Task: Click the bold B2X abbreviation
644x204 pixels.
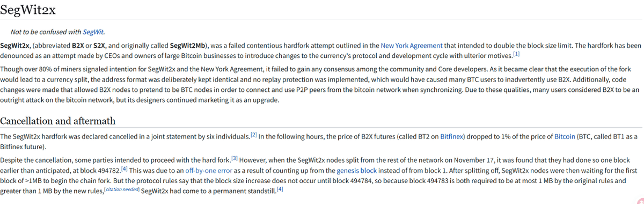Action: 77,46
